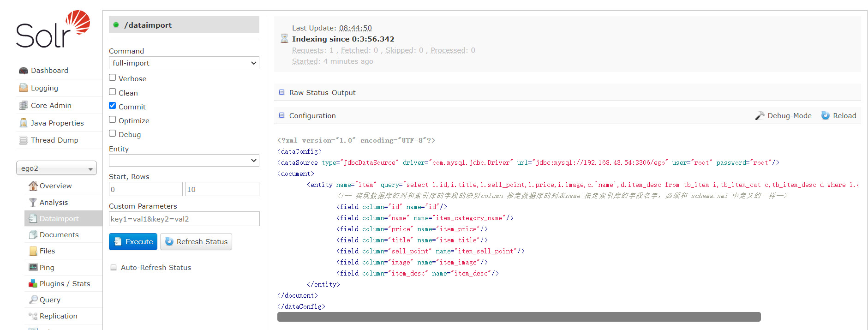Image resolution: width=868 pixels, height=330 pixels.
Task: Click the Solr logo
Action: pyautogui.click(x=53, y=29)
